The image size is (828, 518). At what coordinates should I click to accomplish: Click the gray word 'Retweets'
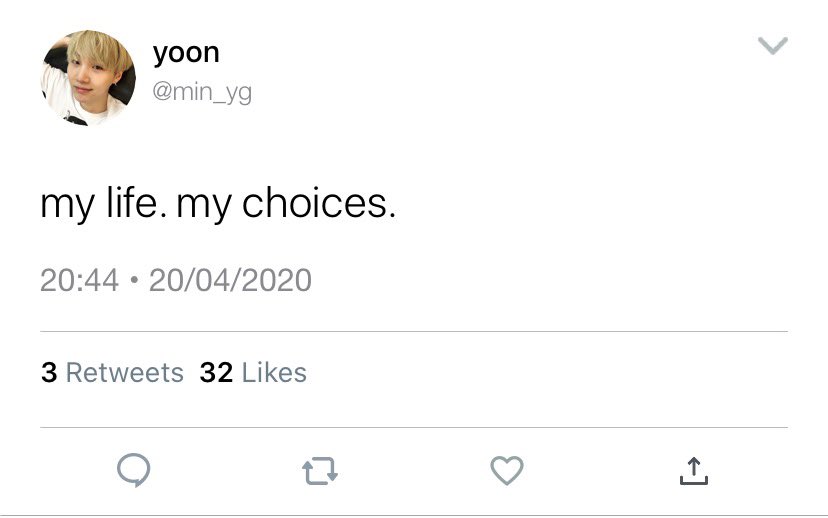125,372
